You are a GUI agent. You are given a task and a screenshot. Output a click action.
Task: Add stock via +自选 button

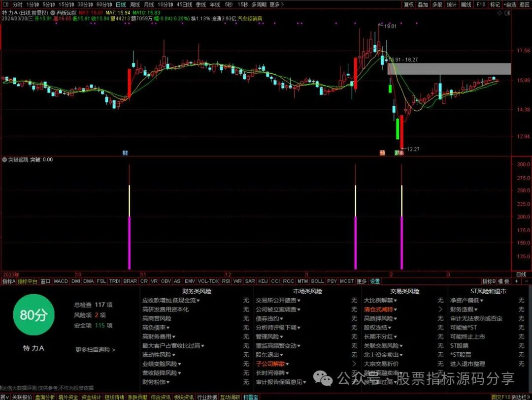point(510,4)
